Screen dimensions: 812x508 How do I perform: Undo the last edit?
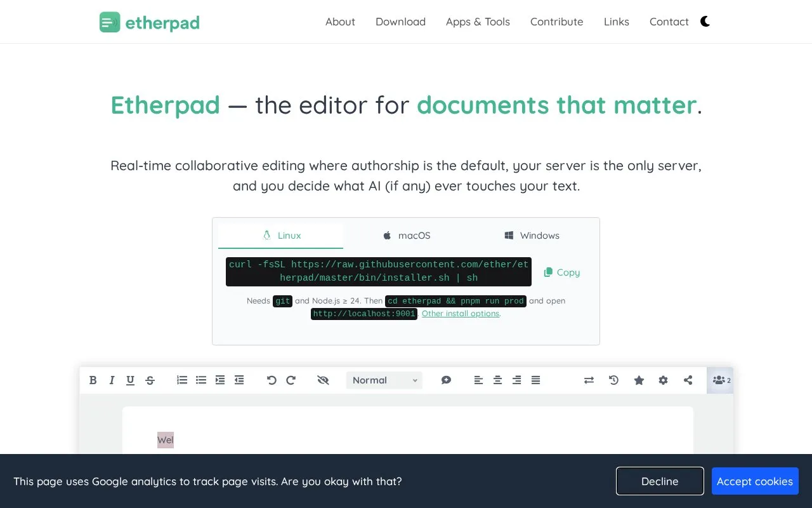coord(272,380)
